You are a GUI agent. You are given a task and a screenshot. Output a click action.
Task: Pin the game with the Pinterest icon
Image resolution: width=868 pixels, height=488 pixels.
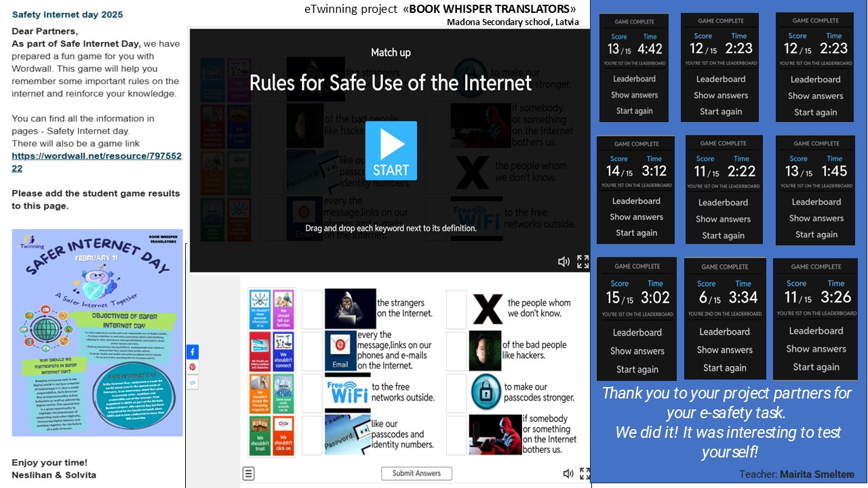(193, 367)
